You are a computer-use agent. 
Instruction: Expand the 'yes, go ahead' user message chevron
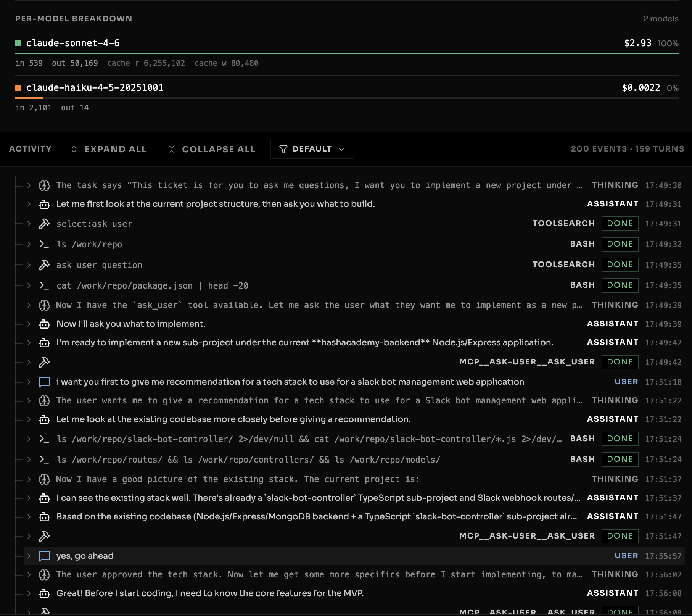pyautogui.click(x=29, y=556)
